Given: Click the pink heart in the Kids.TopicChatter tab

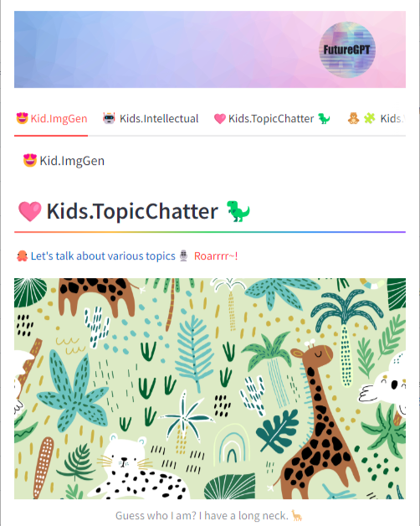Looking at the screenshot, I should pyautogui.click(x=220, y=119).
